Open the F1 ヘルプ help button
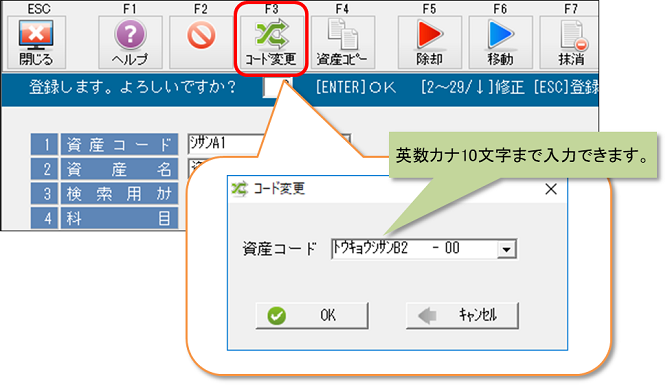The width and height of the screenshot is (670, 385). [130, 42]
